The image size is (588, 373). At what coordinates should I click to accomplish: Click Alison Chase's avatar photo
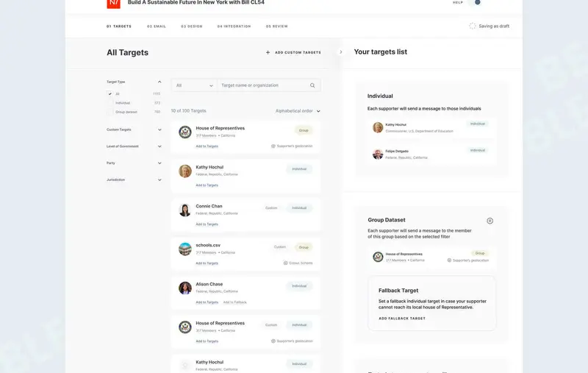pos(185,288)
